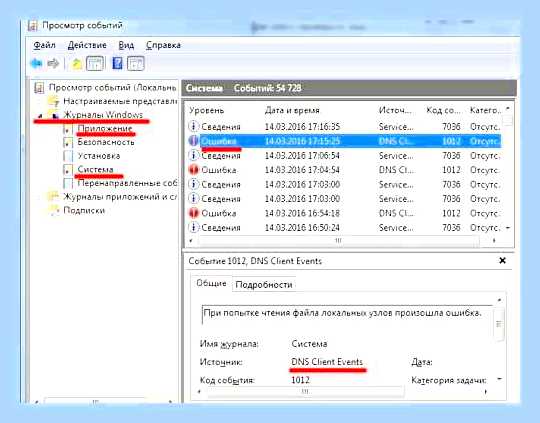Select Ошибка event at 17:04:54
Image resolution: width=540 pixels, height=423 pixels.
pos(344,170)
